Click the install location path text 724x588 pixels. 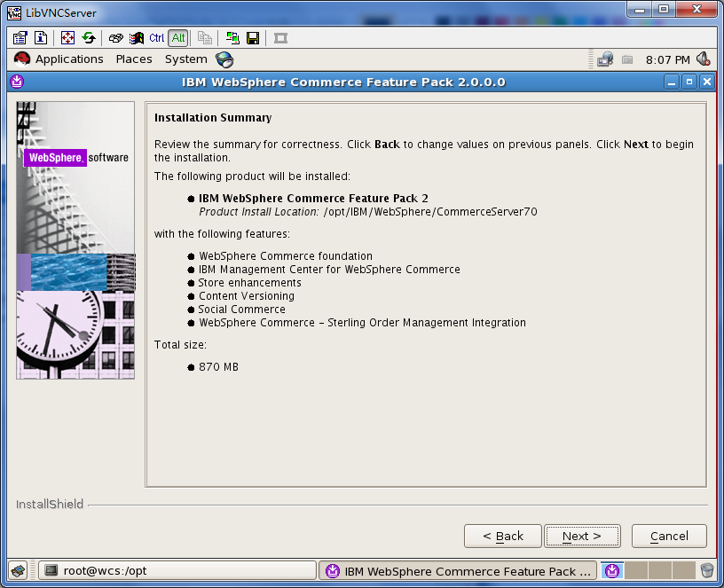click(430, 212)
